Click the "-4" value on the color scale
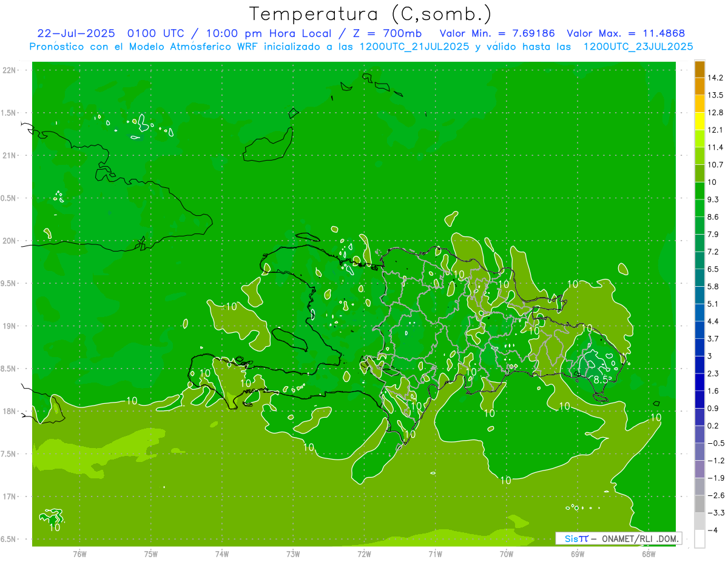The width and height of the screenshot is (728, 562). tap(713, 530)
